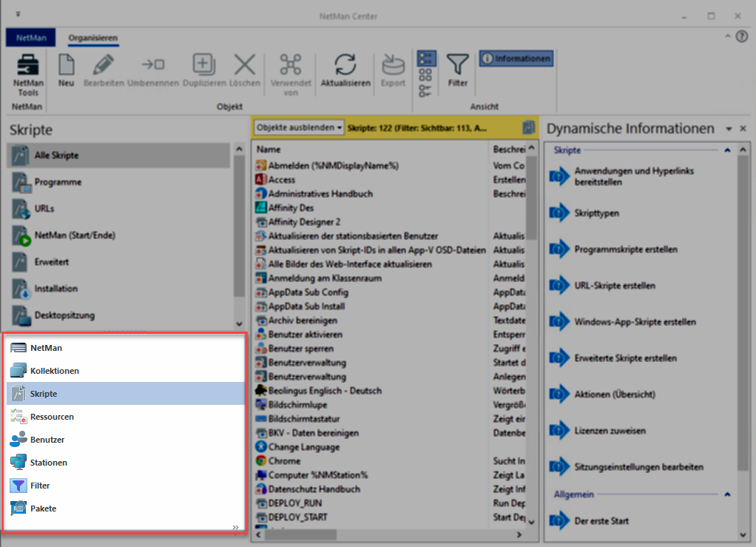Select Pakete in the navigation pane
Viewport: 756px width, 547px height.
(x=43, y=509)
